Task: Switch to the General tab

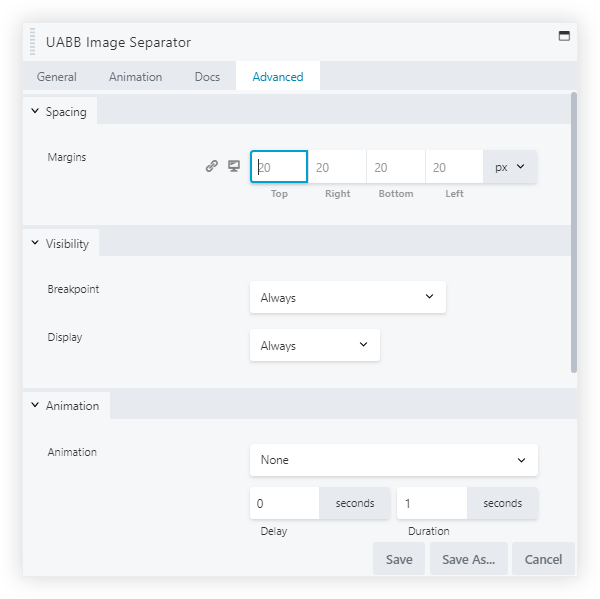Action: pos(57,77)
